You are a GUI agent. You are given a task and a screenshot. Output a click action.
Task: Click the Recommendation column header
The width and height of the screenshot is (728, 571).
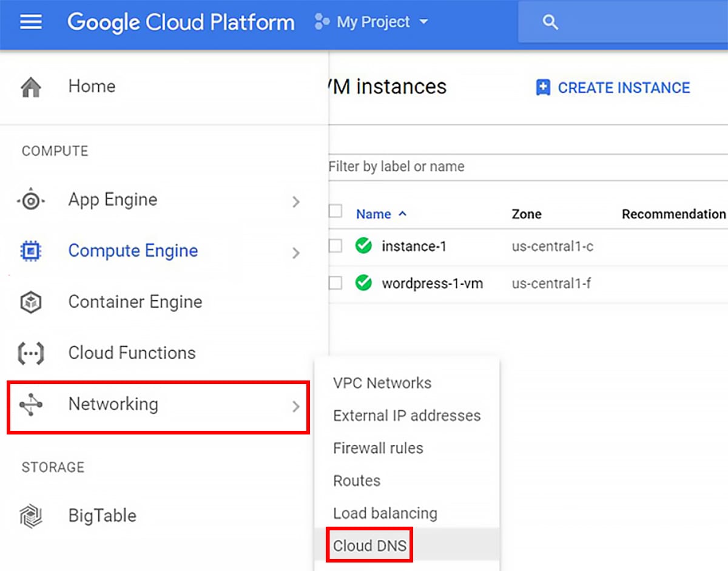(x=673, y=214)
